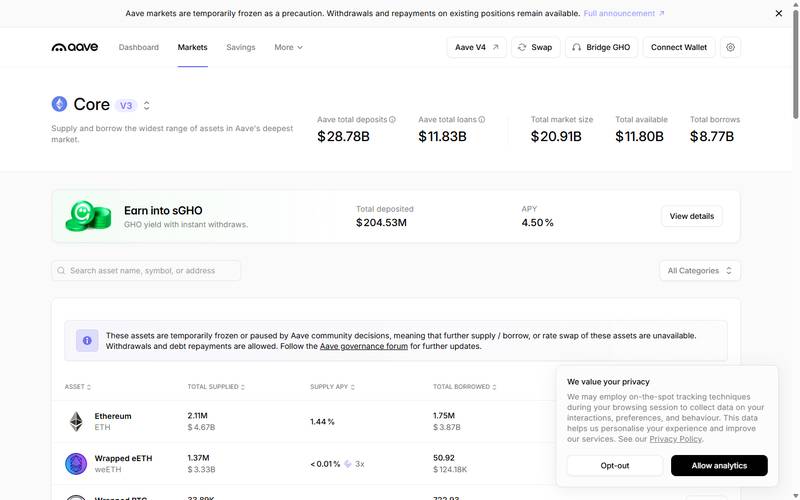Expand the Core market selector arrows
Screen dimensions: 800x500
[146, 106]
